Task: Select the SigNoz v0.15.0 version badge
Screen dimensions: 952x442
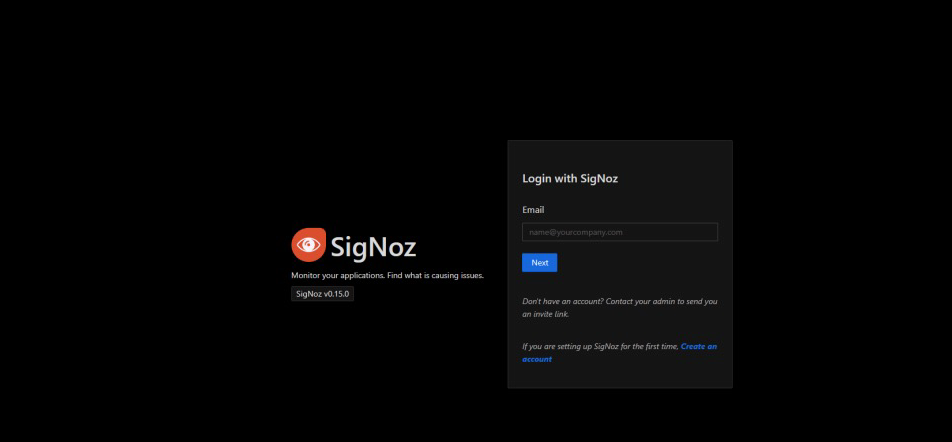Action: point(322,294)
